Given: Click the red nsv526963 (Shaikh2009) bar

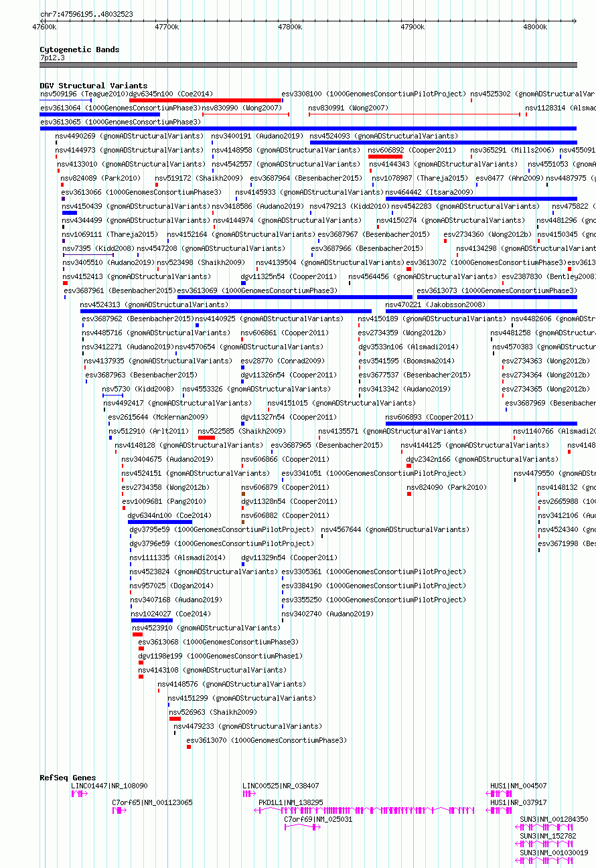Looking at the screenshot, I should 175,719.
